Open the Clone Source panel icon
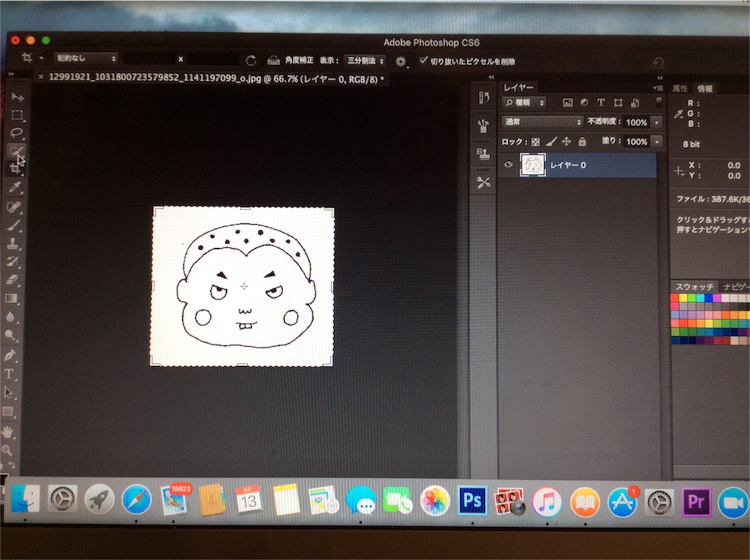 click(x=483, y=154)
